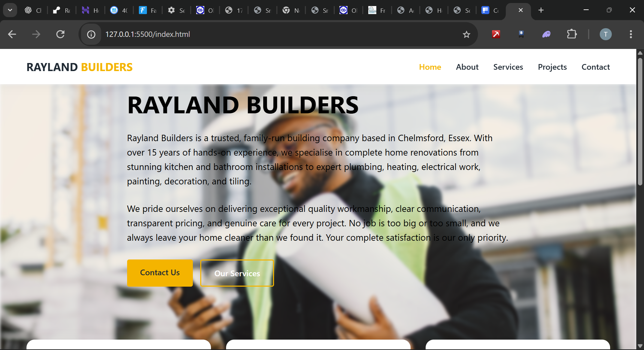The width and height of the screenshot is (644, 350).
Task: Open the Contact nav link
Action: (596, 67)
